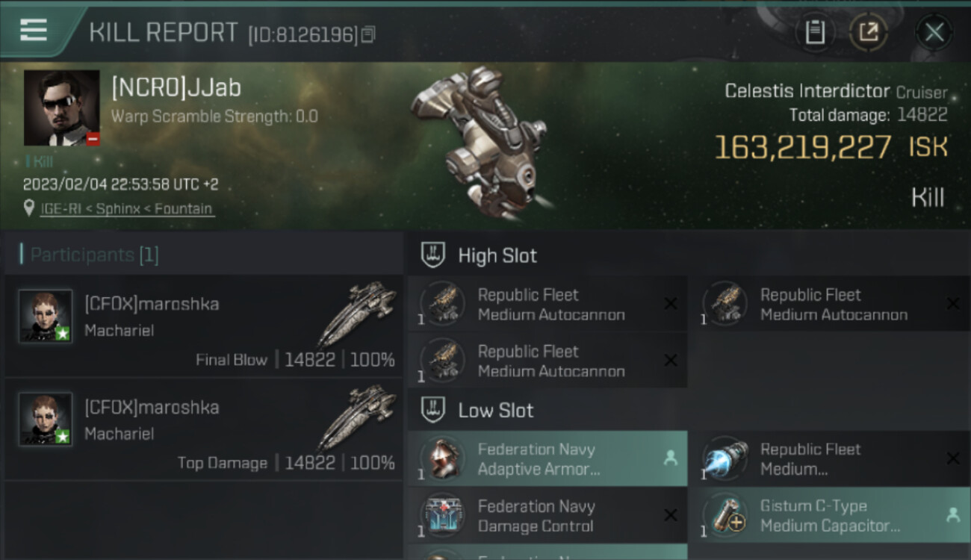Screen dimensions: 971x560
Task: Share the kill report externally
Action: tap(869, 32)
